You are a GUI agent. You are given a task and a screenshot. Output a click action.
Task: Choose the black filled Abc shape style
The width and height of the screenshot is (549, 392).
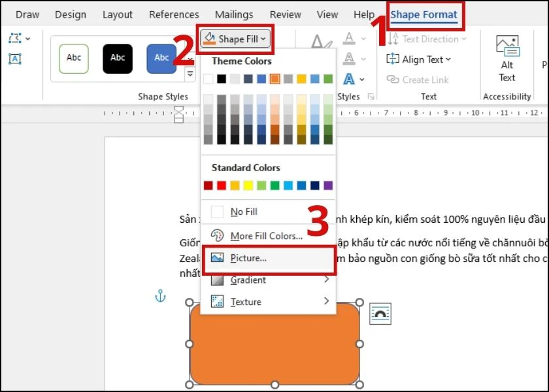point(118,58)
